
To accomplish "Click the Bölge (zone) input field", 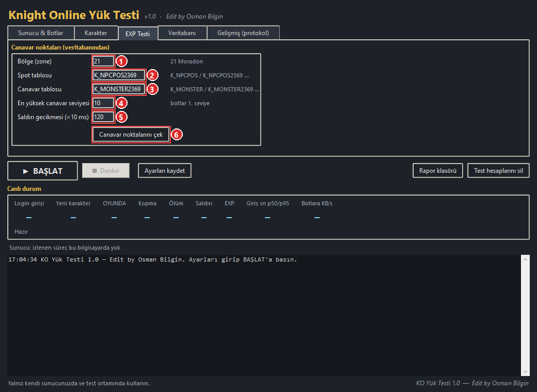I will (x=103, y=61).
